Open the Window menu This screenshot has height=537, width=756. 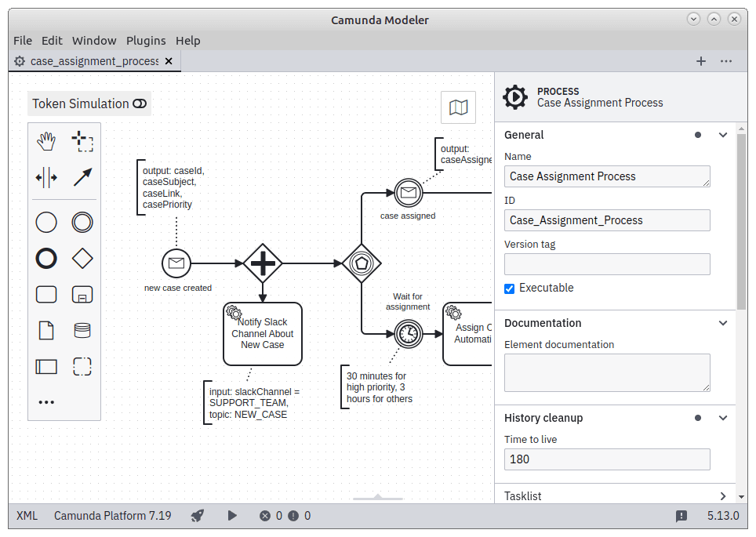[94, 41]
